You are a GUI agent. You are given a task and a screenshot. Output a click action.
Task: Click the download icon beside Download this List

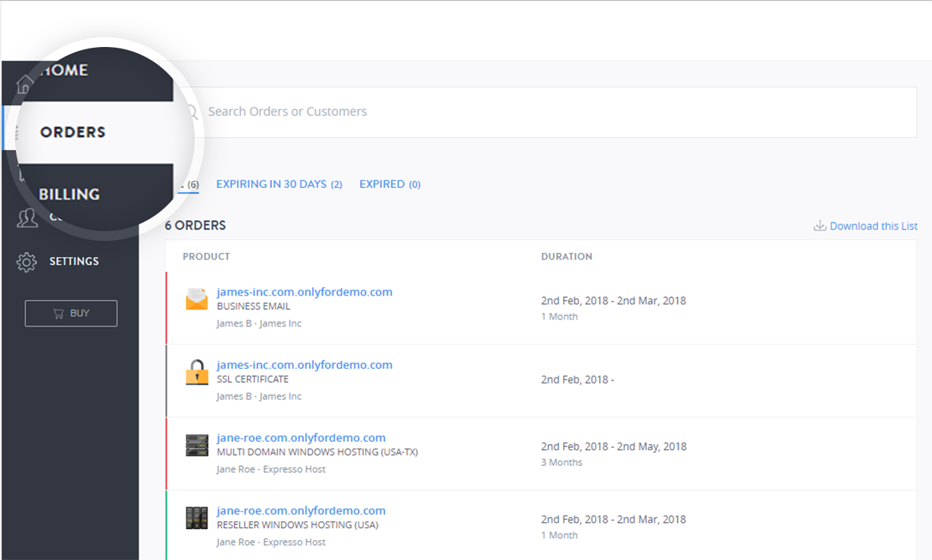(x=819, y=226)
